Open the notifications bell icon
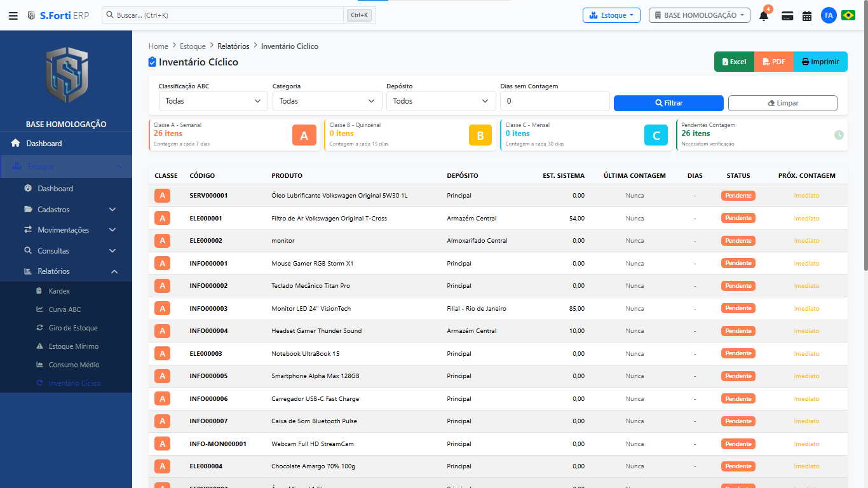The width and height of the screenshot is (868, 488). click(x=764, y=15)
